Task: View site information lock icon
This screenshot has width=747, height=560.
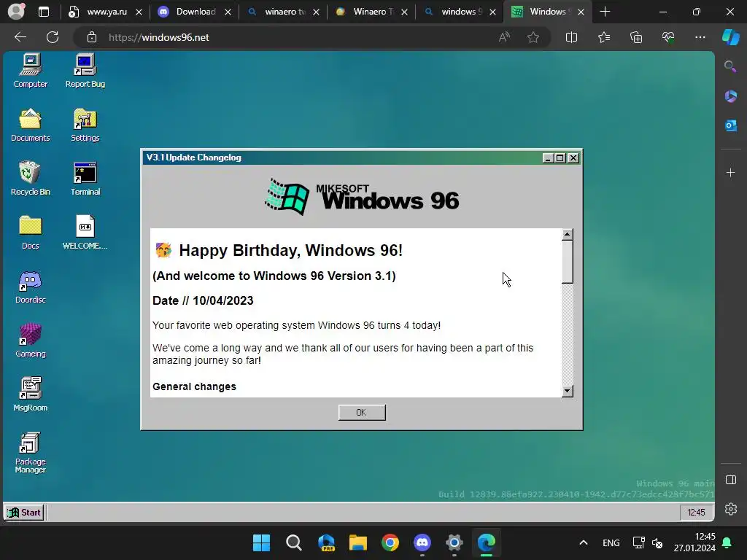Action: tap(92, 37)
